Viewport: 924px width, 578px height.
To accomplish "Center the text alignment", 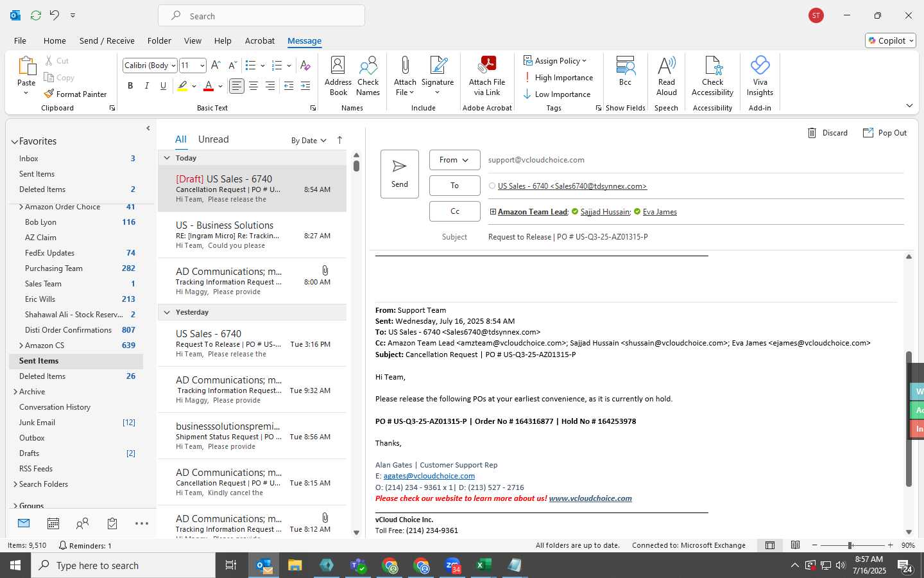I will pyautogui.click(x=253, y=85).
